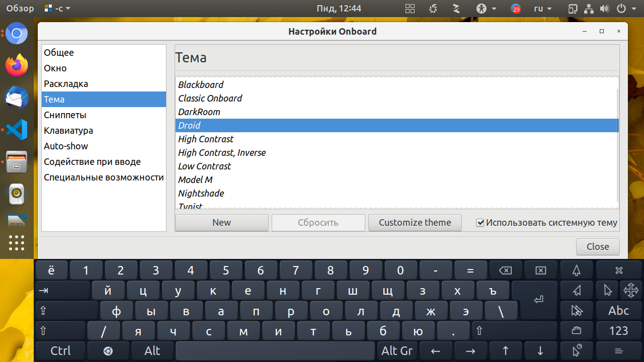Toggle the left Shift key
This screenshot has width=644, height=362.
coord(60,330)
